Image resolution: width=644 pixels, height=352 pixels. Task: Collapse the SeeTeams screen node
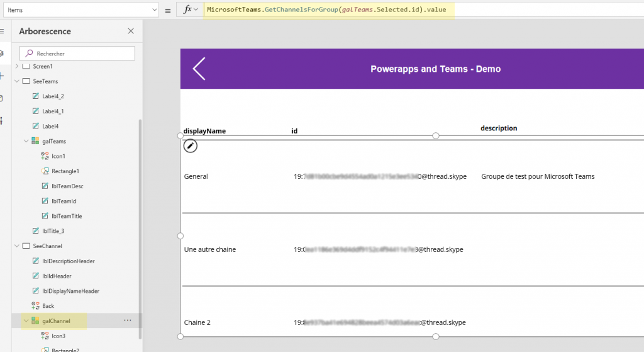(17, 81)
